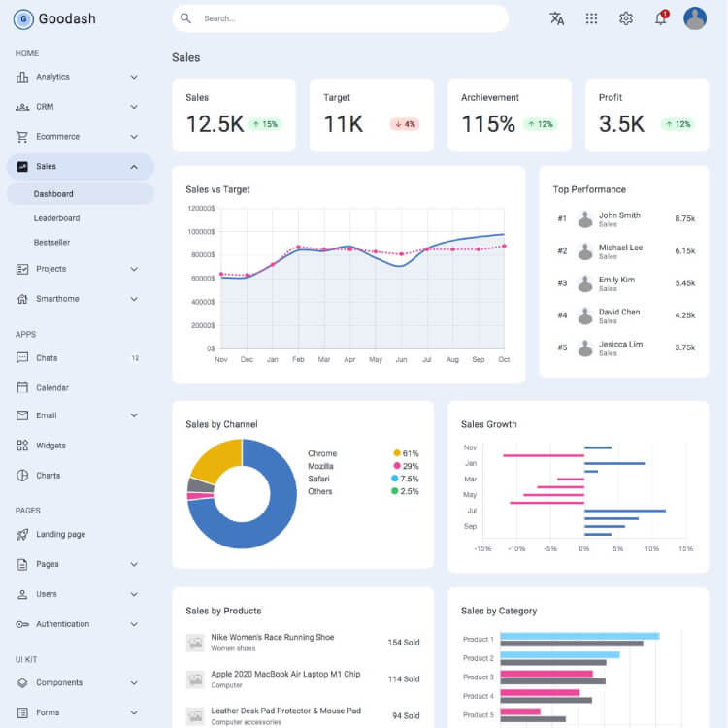Click the notifications bell icon
The image size is (728, 728).
tap(661, 18)
